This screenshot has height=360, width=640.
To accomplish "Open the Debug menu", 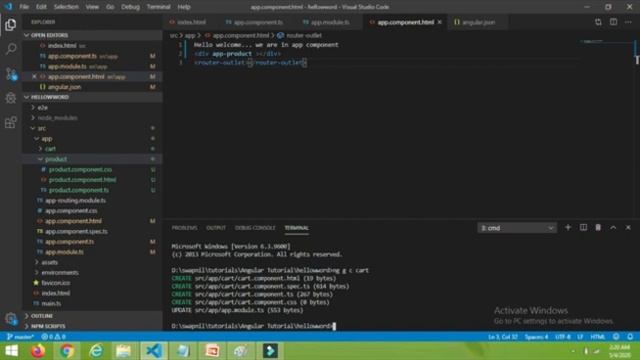I will (130, 7).
